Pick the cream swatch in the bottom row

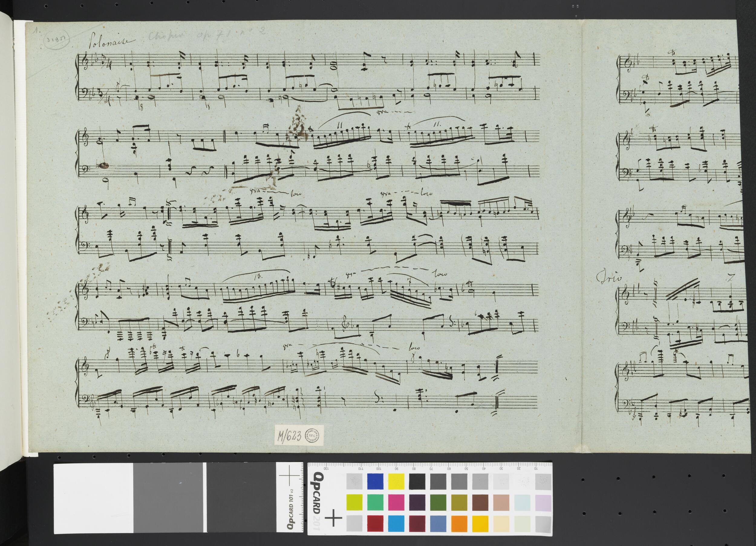pos(501,523)
